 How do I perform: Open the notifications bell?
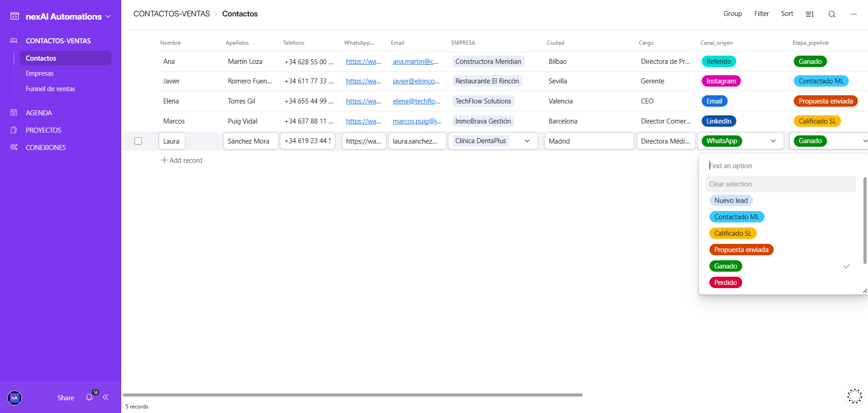click(89, 398)
